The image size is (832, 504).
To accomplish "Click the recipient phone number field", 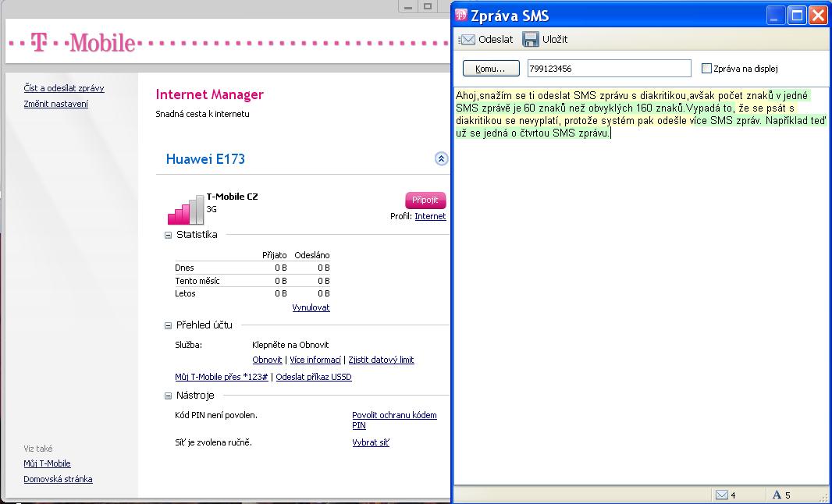I will click(609, 69).
